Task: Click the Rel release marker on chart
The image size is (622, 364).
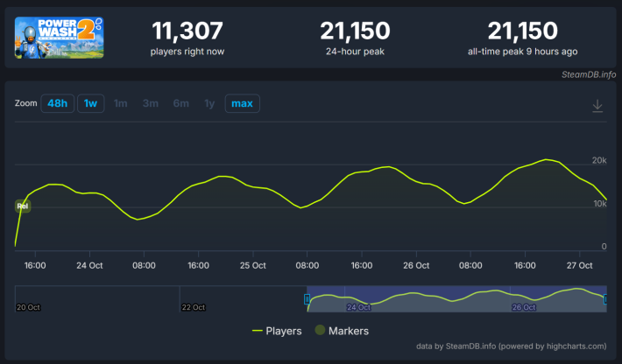Action: coord(23,206)
